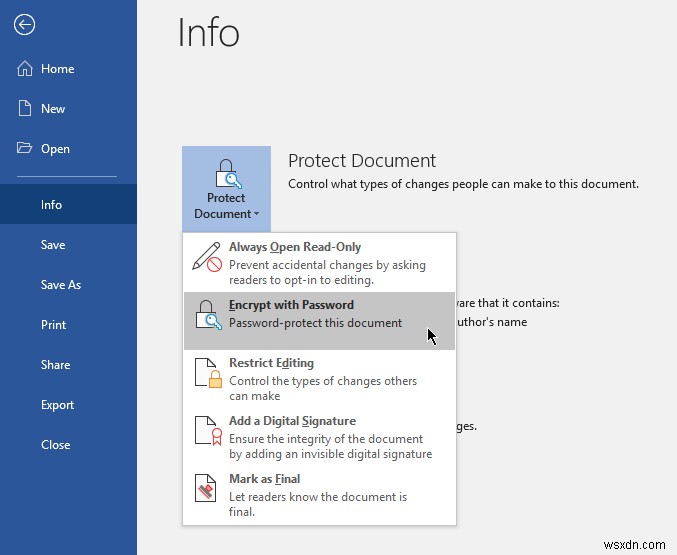677x555 pixels.
Task: Click 'Let readers know the document is' text
Action: pos(318,497)
